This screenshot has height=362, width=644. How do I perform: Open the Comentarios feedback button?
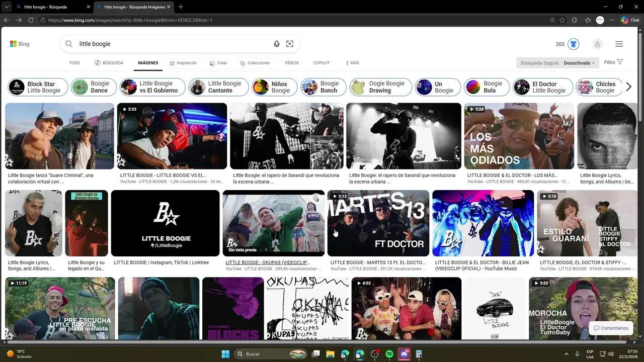[611, 328]
